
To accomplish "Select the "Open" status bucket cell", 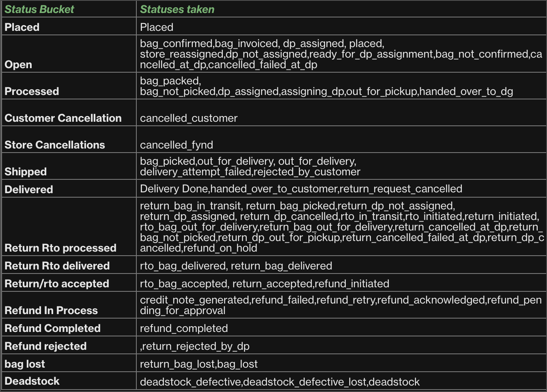I will point(18,65).
